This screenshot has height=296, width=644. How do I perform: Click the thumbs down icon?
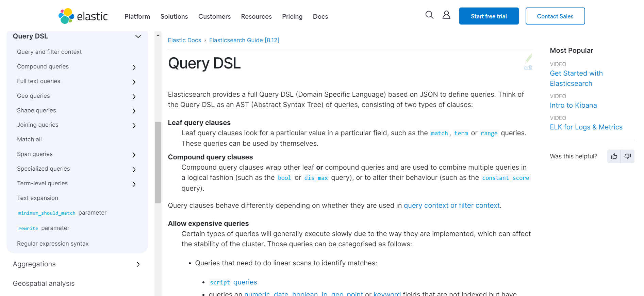628,156
